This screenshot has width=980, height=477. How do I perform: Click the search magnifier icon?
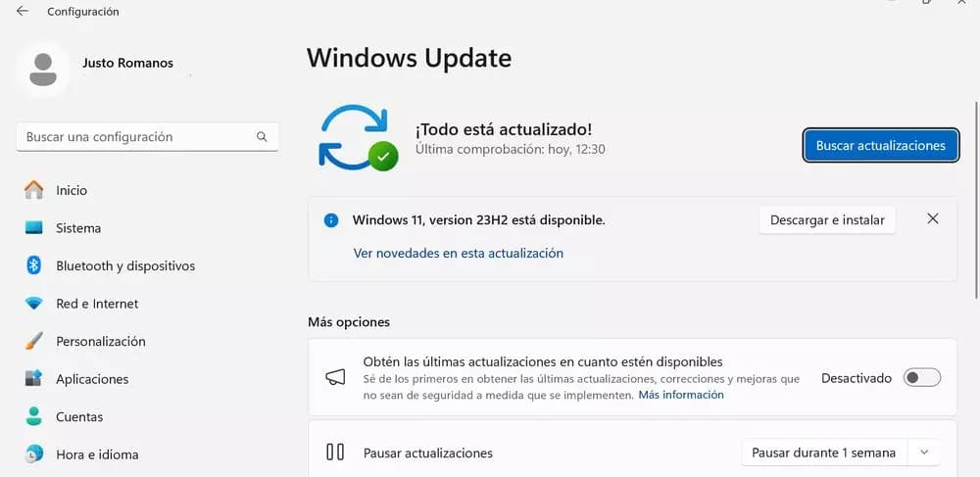(x=262, y=137)
